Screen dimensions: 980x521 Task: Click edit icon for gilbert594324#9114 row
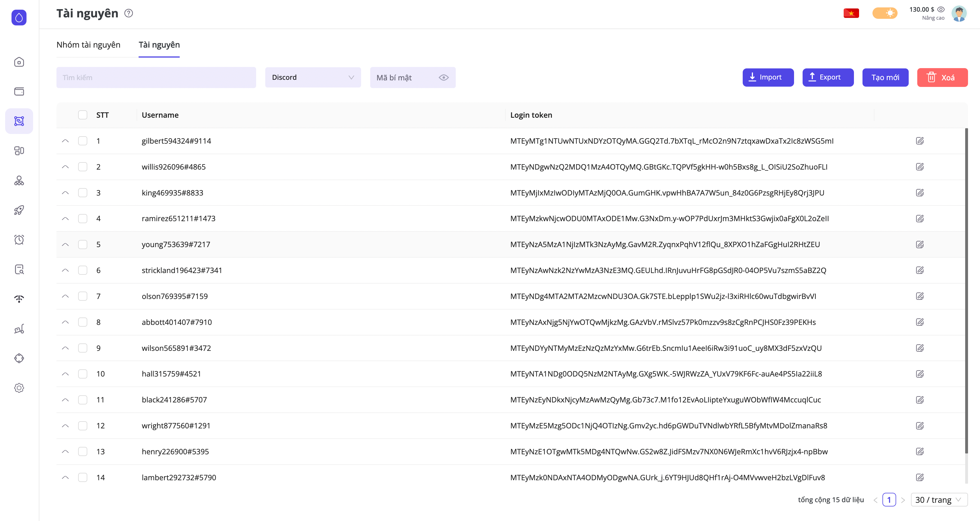click(x=920, y=141)
